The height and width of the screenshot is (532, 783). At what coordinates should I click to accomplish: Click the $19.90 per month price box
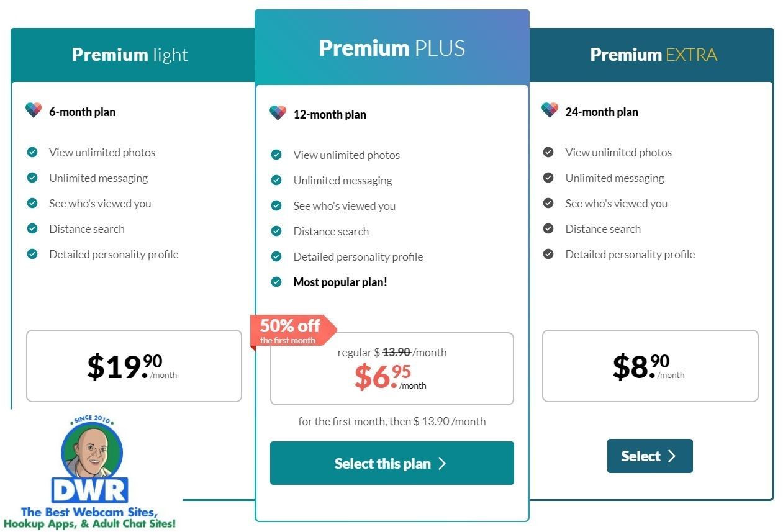134,366
